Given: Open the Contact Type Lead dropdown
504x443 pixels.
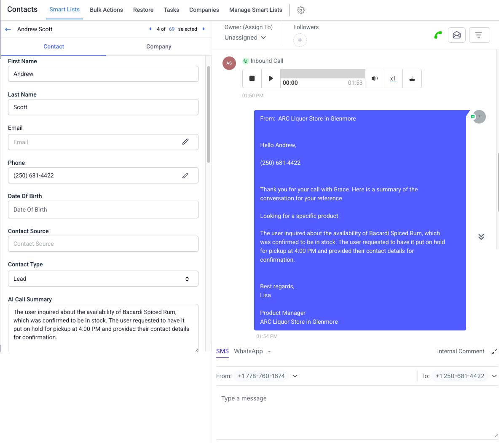Looking at the screenshot, I should click(x=103, y=279).
